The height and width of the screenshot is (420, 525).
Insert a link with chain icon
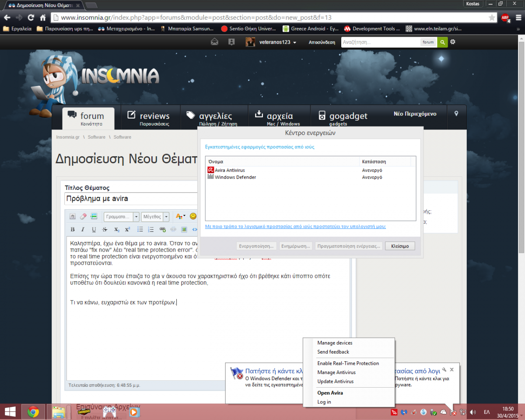coord(163,229)
